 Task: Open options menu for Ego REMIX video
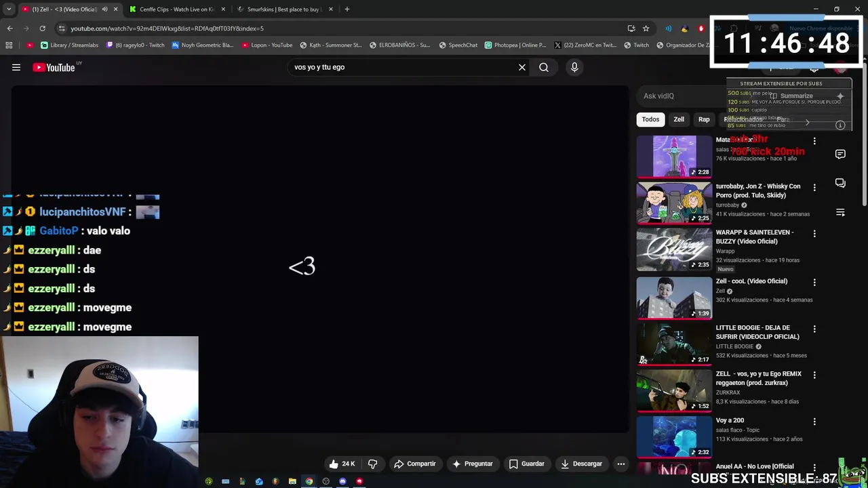pyautogui.click(x=814, y=375)
